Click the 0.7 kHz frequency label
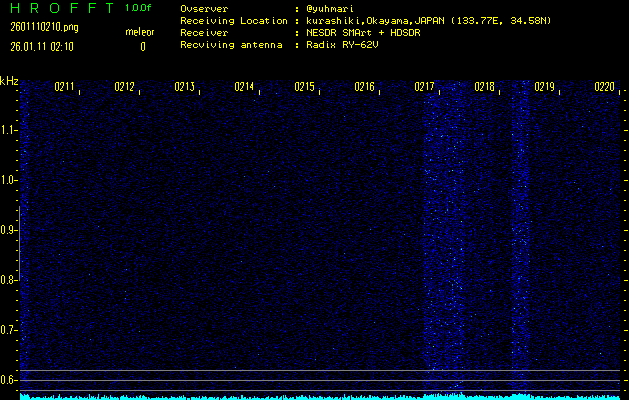Screen dimensions: 629x400 [x=8, y=330]
